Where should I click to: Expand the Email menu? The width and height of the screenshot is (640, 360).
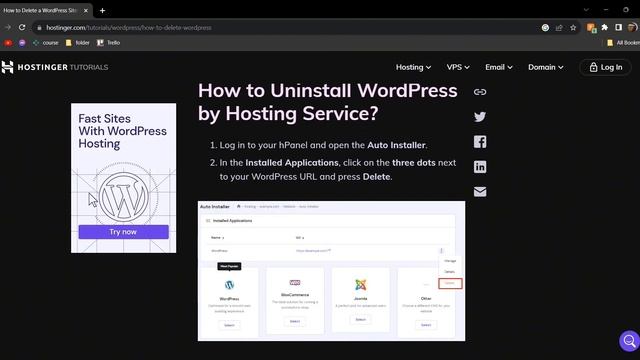(499, 67)
